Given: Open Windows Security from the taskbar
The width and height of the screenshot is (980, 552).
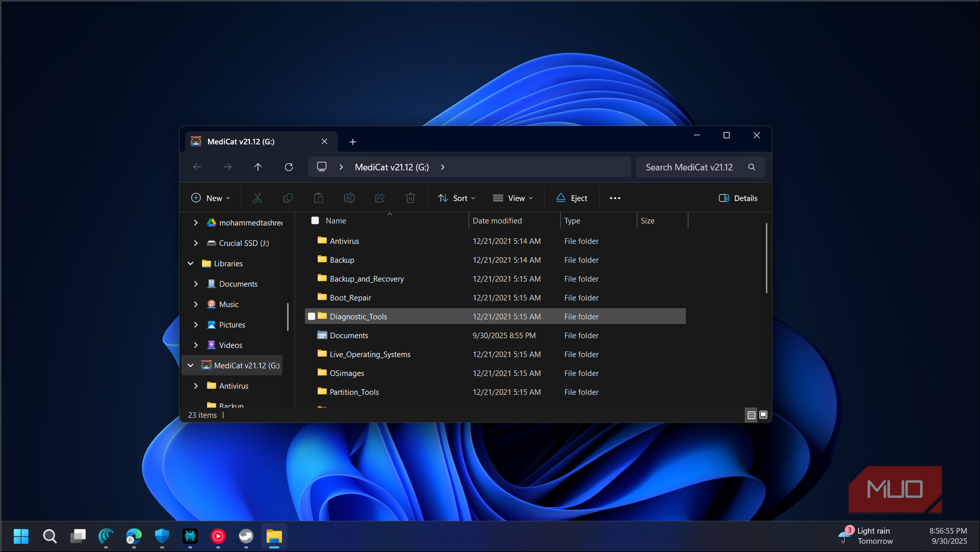Looking at the screenshot, I should pos(162,537).
